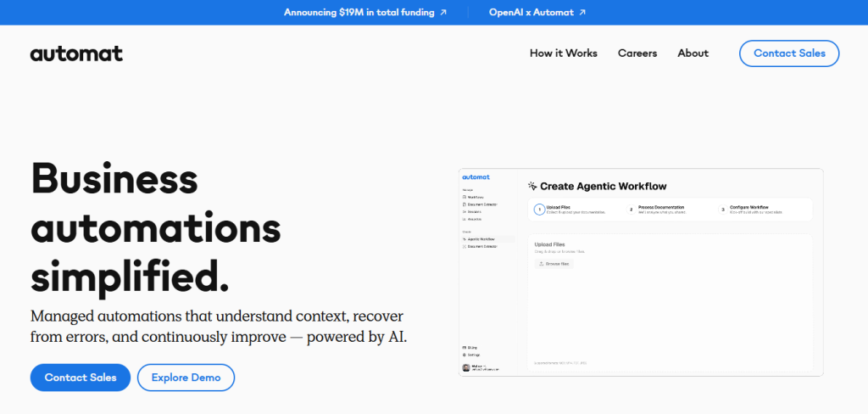This screenshot has height=414, width=868.
Task: Open the How it Works menu item
Action: click(563, 53)
